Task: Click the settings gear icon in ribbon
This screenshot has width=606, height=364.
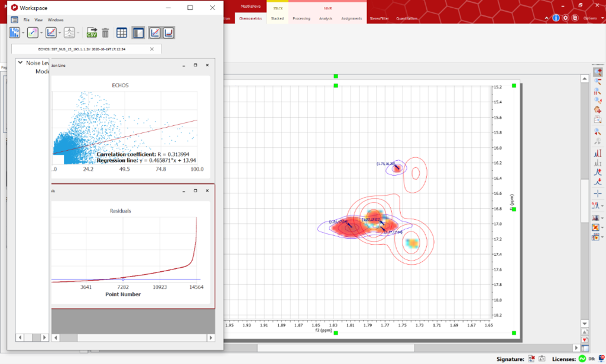Action: pos(565,18)
